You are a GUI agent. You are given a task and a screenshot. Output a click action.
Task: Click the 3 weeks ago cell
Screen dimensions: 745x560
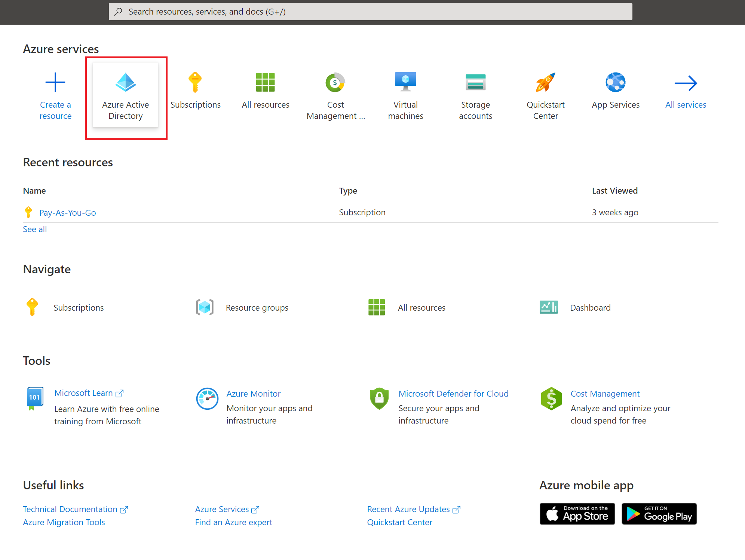coord(615,212)
